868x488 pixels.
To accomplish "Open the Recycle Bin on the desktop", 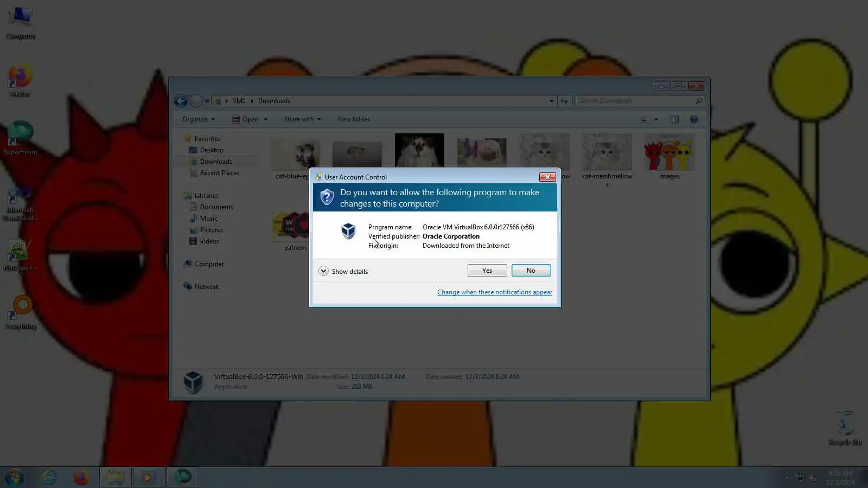I will (845, 428).
